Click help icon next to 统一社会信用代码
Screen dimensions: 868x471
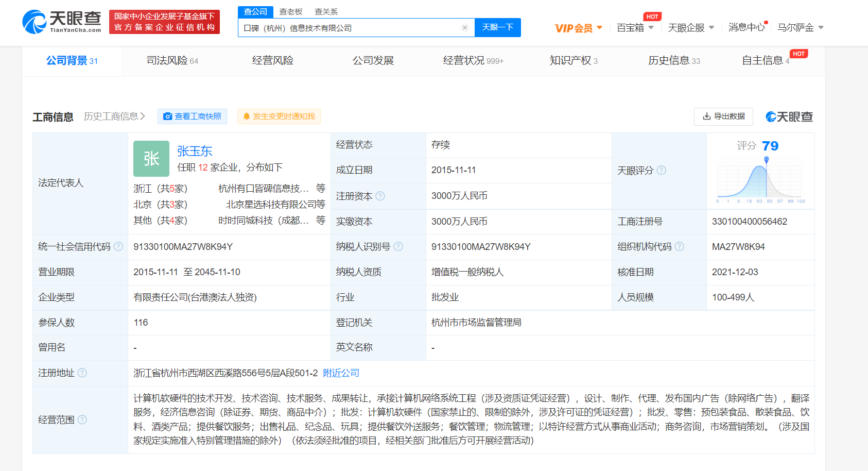click(118, 247)
